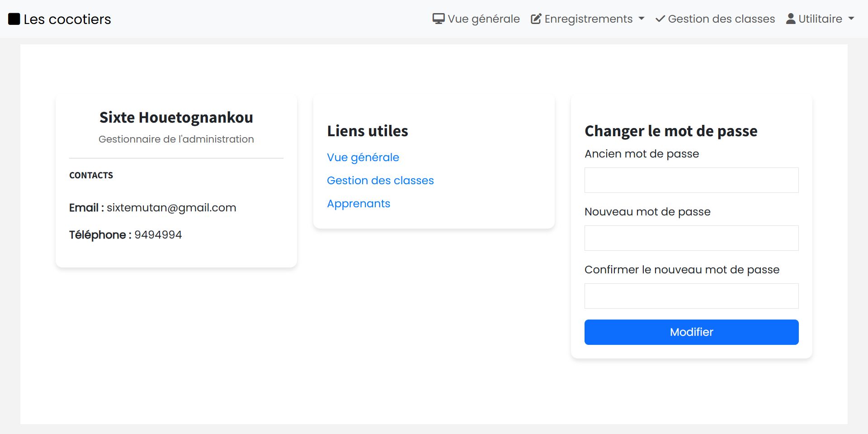The width and height of the screenshot is (868, 434).
Task: Expand the Utilitaire dropdown arrow
Action: tap(851, 19)
